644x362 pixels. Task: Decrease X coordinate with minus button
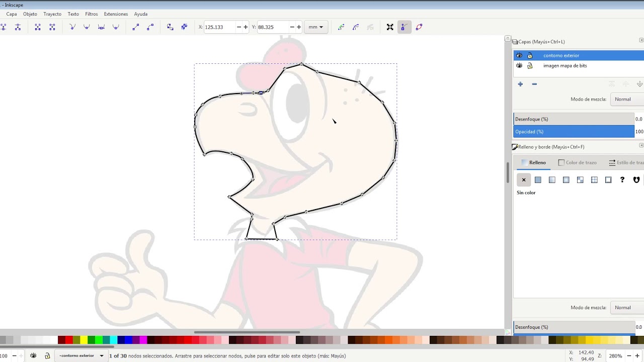tap(238, 27)
